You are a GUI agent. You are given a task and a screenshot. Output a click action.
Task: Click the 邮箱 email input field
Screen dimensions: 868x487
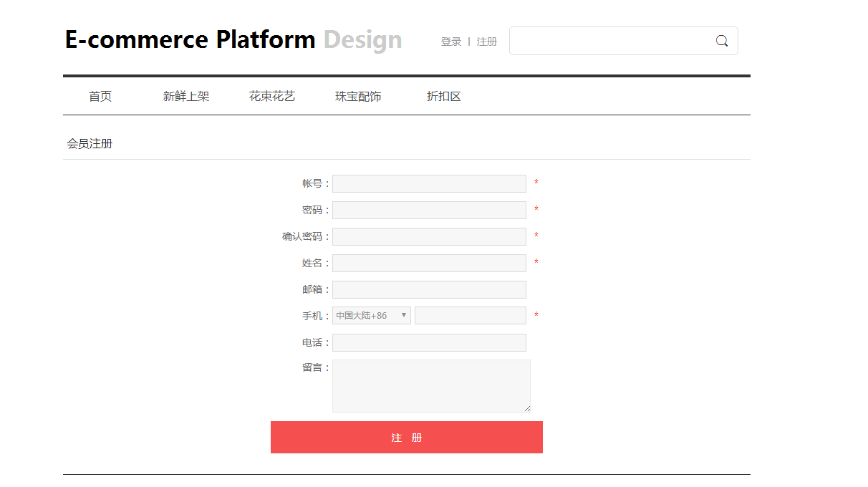429,290
